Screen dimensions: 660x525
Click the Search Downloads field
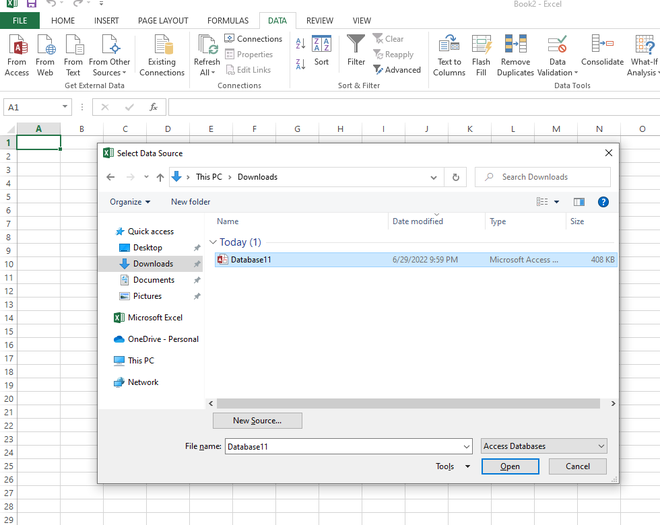(x=543, y=177)
